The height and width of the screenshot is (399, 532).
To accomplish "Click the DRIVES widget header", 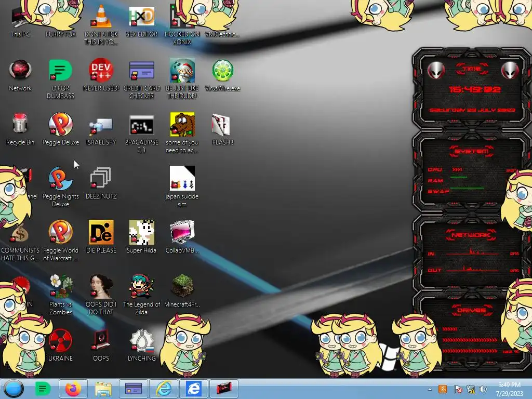I will (x=471, y=310).
